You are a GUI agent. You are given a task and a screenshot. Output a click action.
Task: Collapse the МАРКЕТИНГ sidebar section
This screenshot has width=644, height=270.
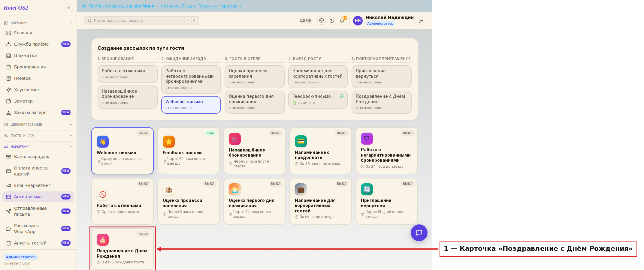click(38, 147)
